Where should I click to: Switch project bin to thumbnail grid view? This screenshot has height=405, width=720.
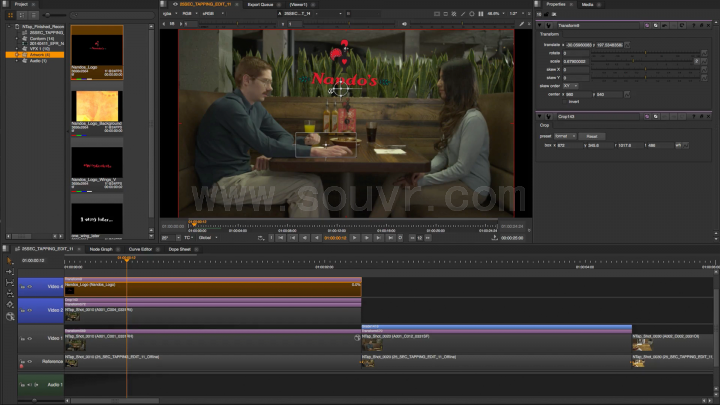click(11, 15)
